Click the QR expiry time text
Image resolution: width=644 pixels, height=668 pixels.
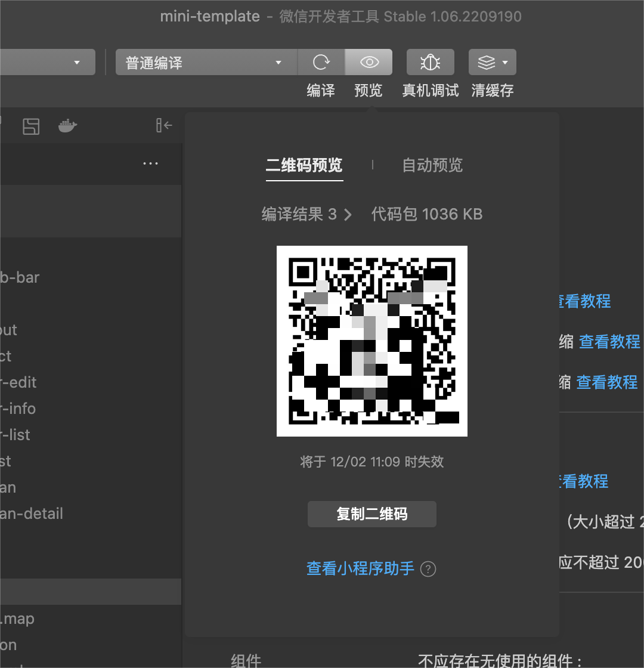[x=372, y=462]
